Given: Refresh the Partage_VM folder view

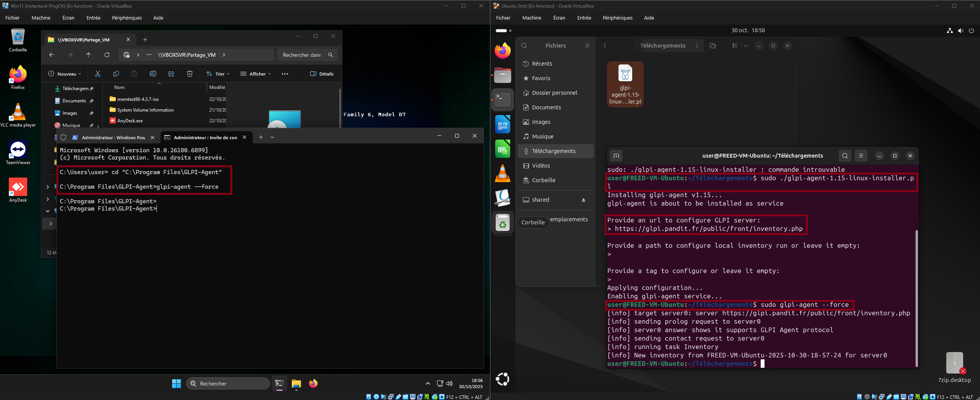Looking at the screenshot, I should click(x=107, y=55).
